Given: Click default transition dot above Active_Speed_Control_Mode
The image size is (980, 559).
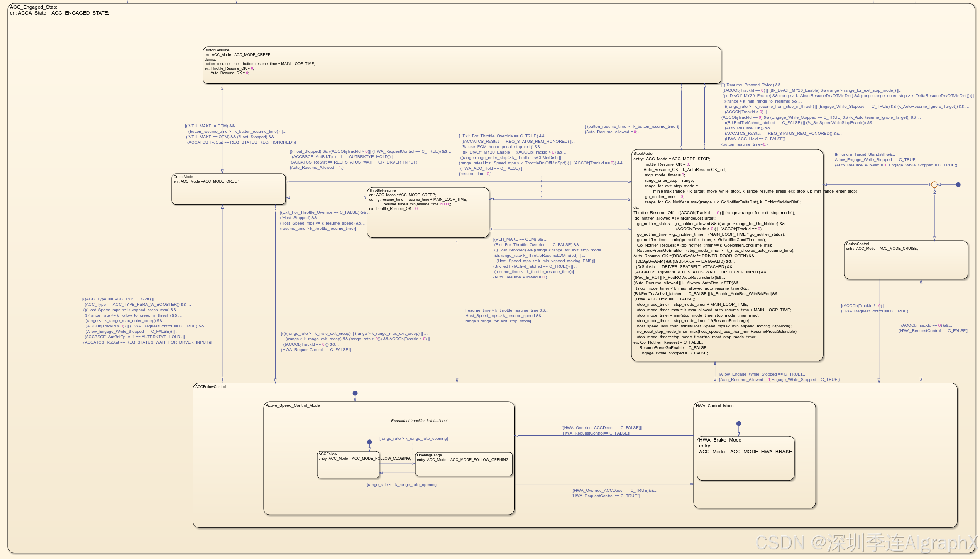Looking at the screenshot, I should point(355,393).
